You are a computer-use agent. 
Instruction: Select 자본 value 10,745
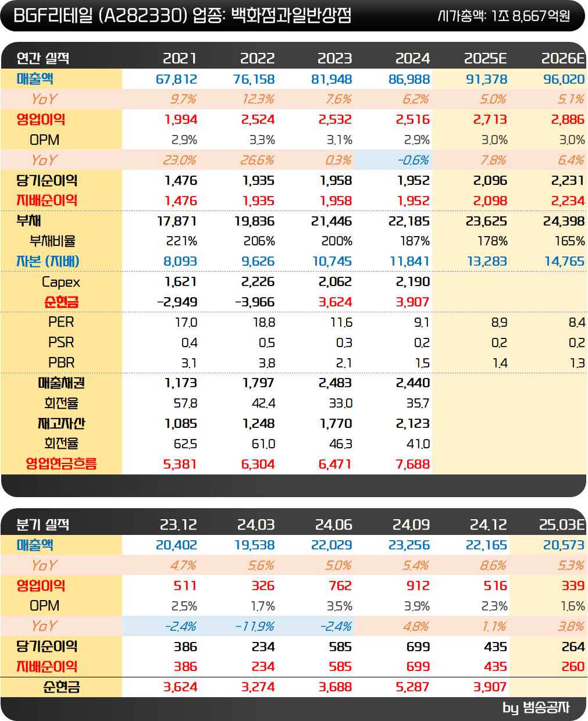tap(332, 262)
